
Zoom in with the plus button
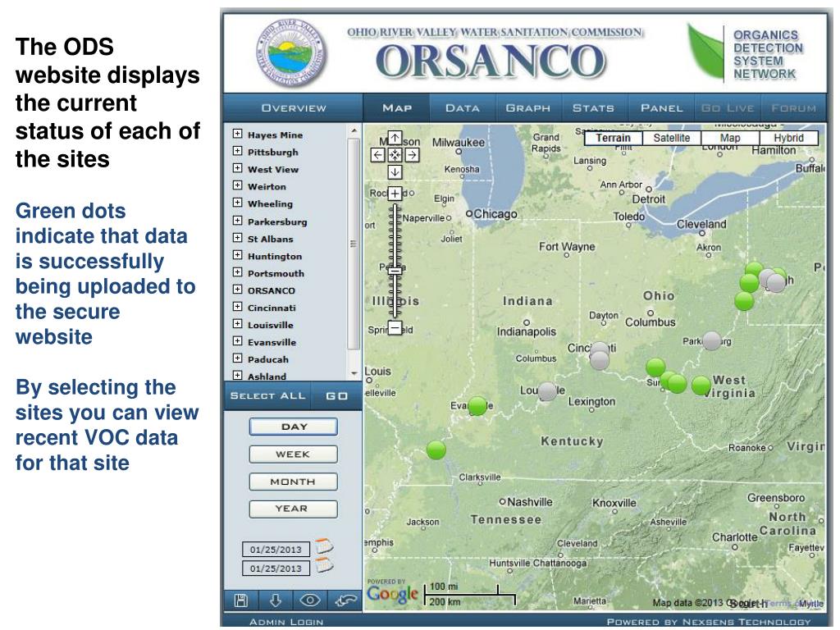(x=395, y=194)
